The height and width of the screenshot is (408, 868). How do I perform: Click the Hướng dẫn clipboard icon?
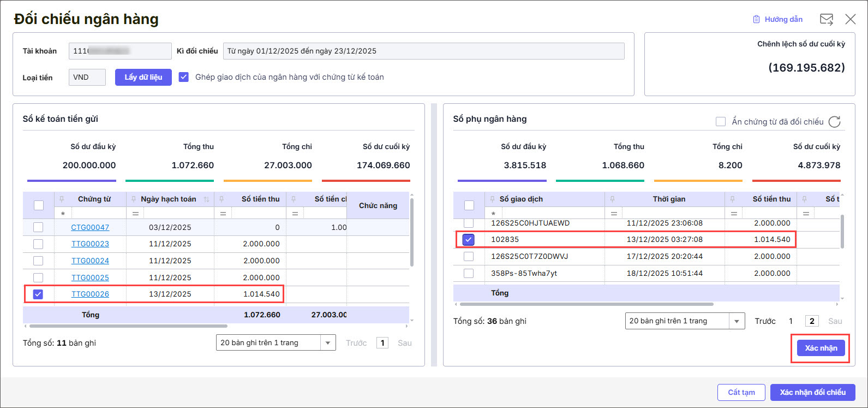pos(756,20)
